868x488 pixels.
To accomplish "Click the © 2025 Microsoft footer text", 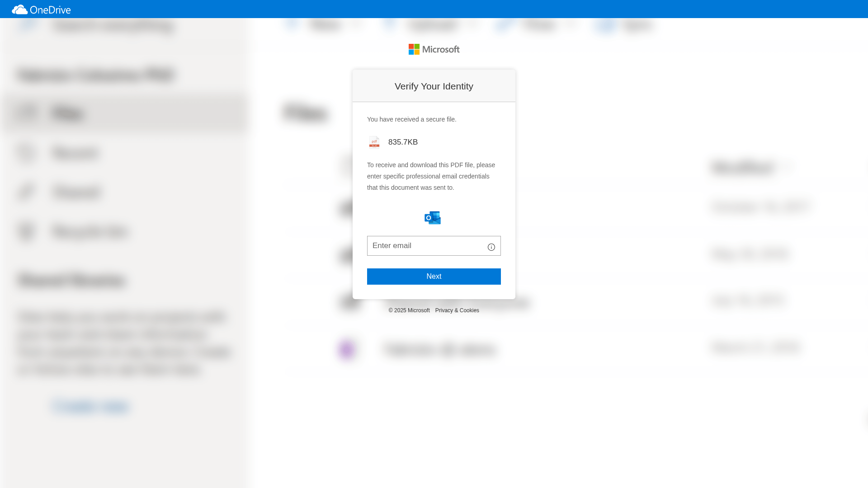I will [x=409, y=310].
